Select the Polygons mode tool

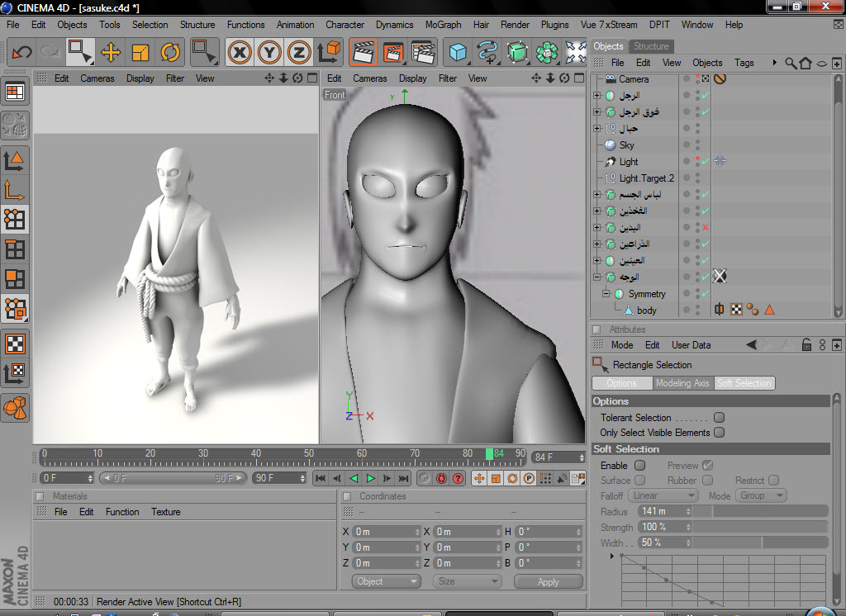click(15, 279)
